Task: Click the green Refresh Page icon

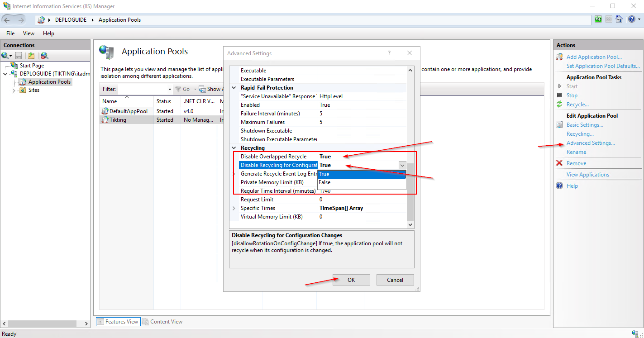Action: 598,19
